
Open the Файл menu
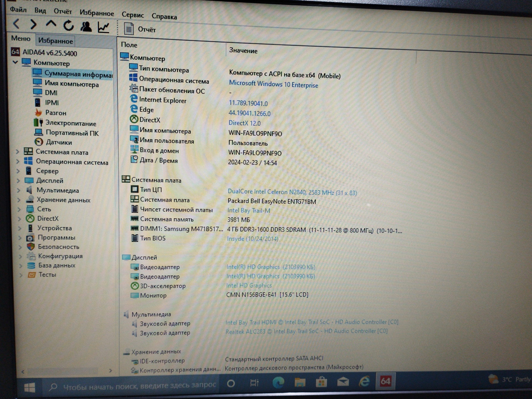click(18, 10)
